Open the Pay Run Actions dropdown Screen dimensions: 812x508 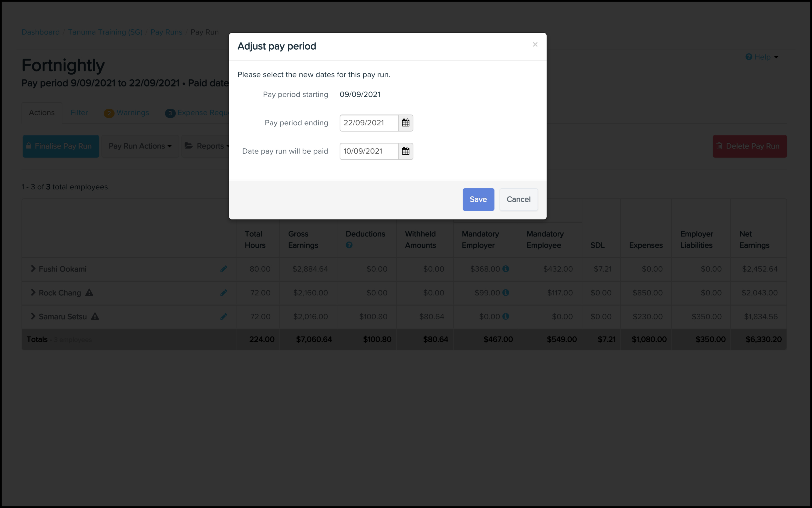coord(140,146)
